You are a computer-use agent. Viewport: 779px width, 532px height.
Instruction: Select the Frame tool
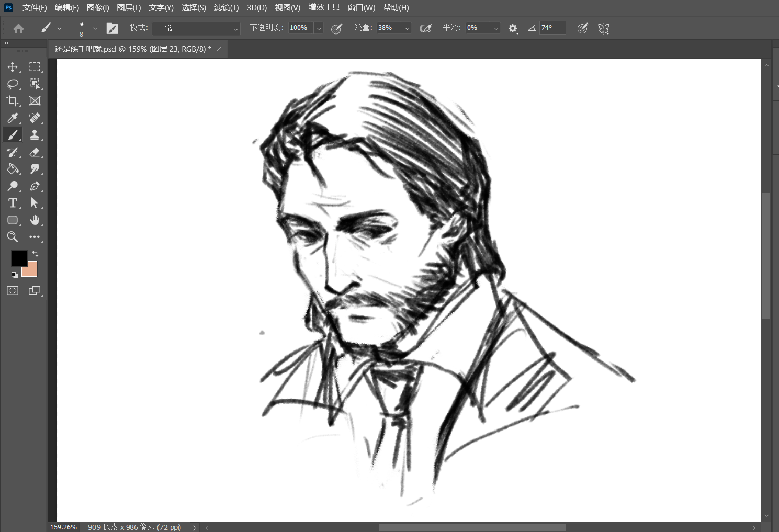pos(35,101)
